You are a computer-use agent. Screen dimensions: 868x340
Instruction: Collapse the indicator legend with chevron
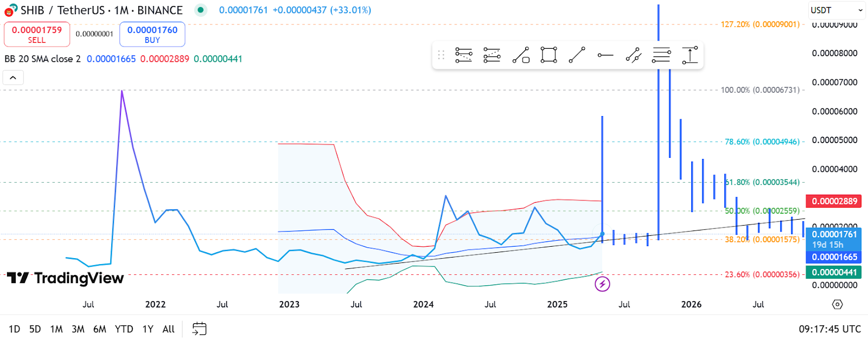(x=13, y=78)
